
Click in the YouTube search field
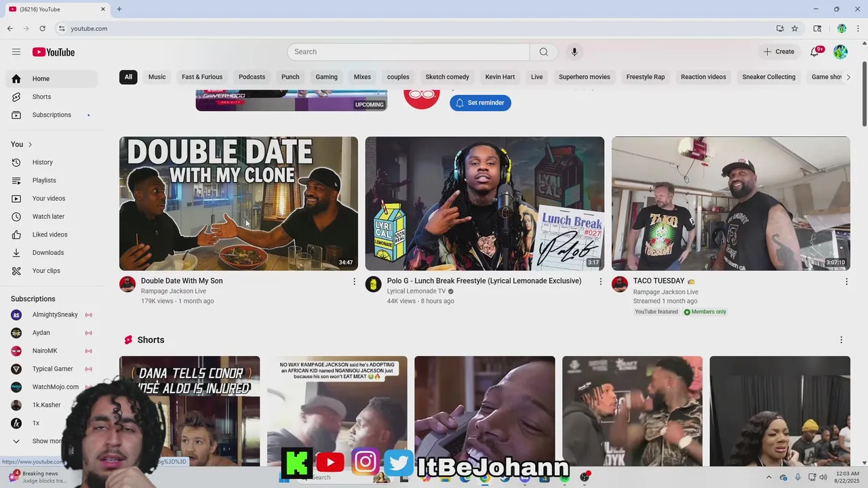408,52
